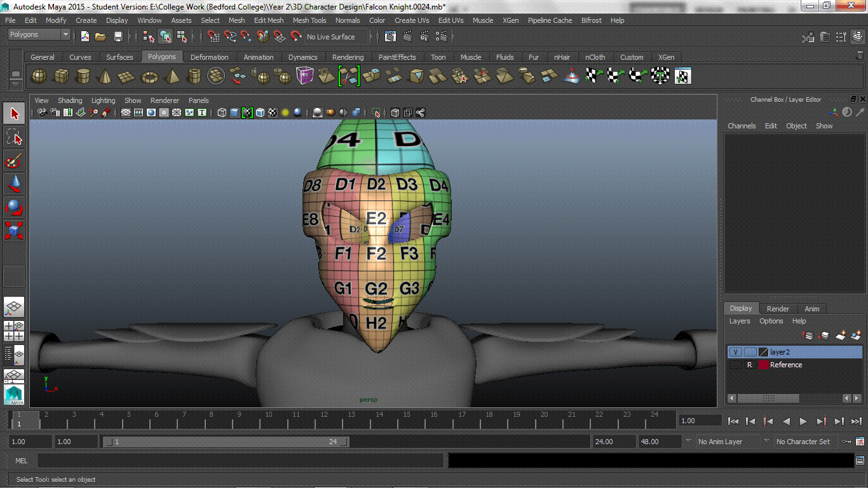Viewport: 868px width, 488px height.
Task: Open the Layers menu in Layer Editor
Action: (740, 321)
